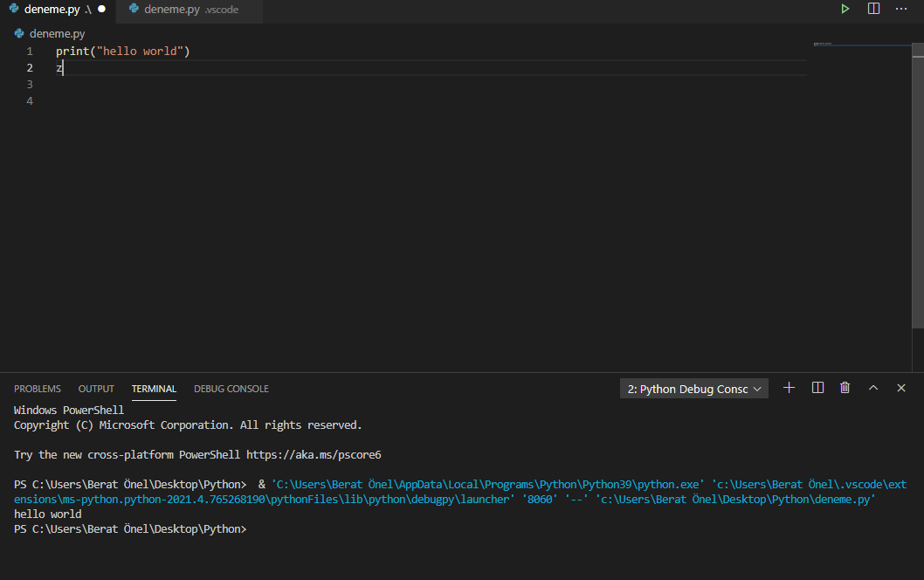Image resolution: width=924 pixels, height=580 pixels.
Task: Create a new terminal with plus icon
Action: point(790,388)
